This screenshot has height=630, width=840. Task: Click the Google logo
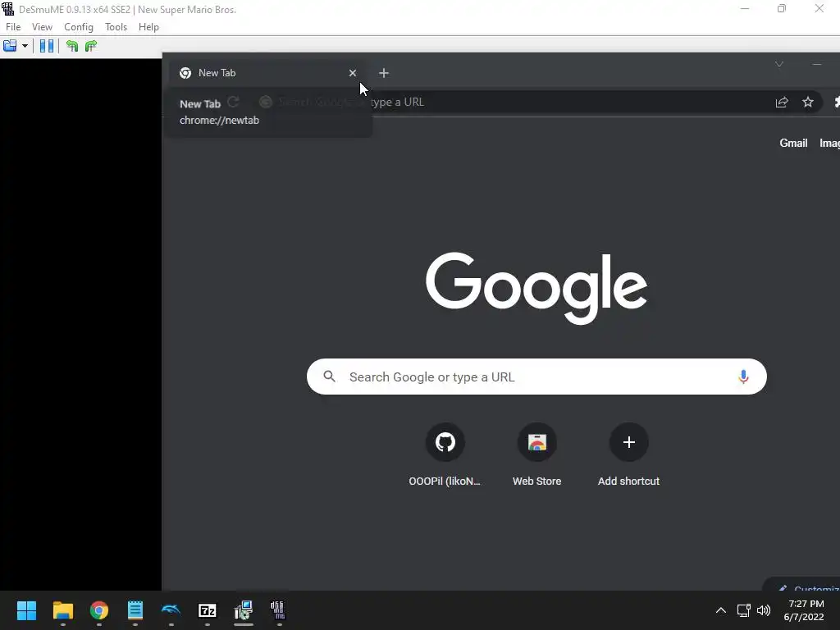point(536,288)
